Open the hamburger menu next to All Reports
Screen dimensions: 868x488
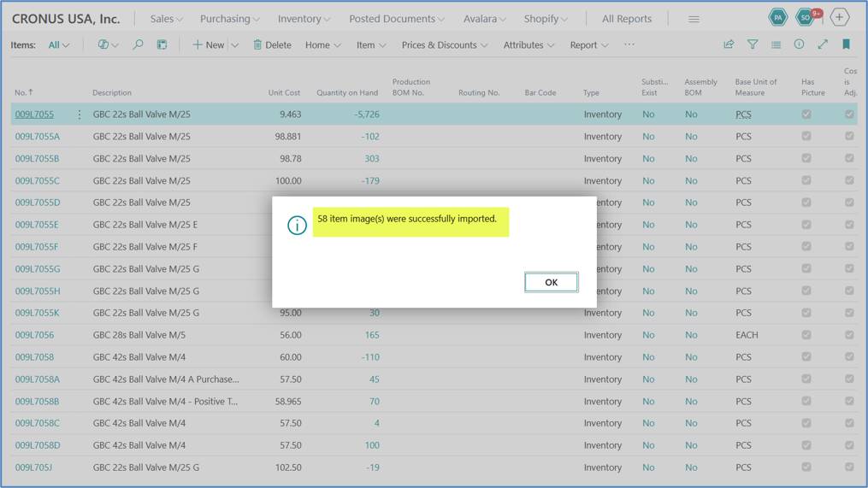pos(694,19)
